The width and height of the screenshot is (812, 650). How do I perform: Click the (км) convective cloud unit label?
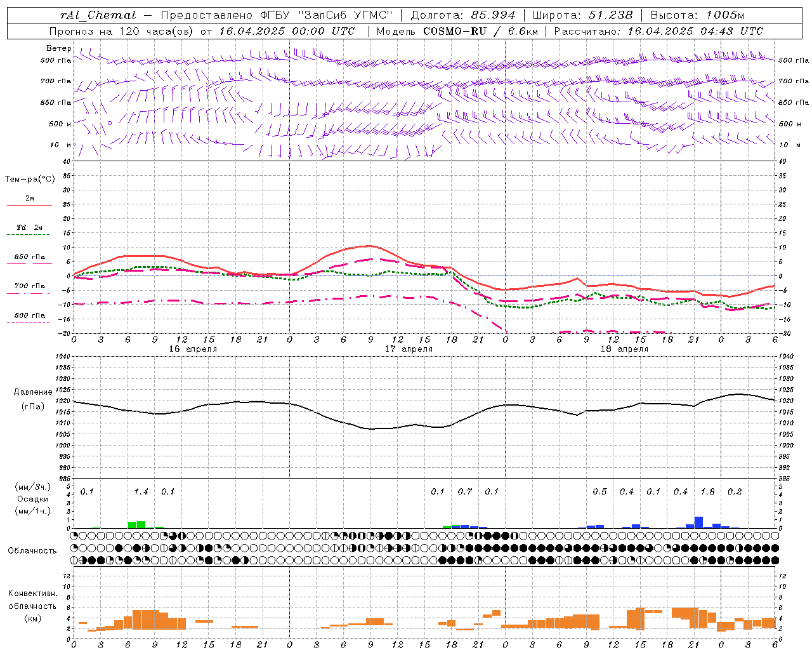33,618
